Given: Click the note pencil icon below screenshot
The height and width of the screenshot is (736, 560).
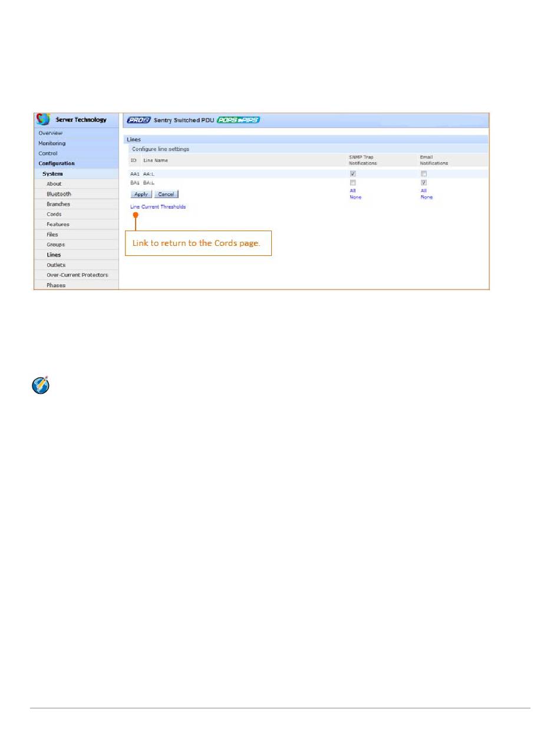Looking at the screenshot, I should click(x=40, y=385).
